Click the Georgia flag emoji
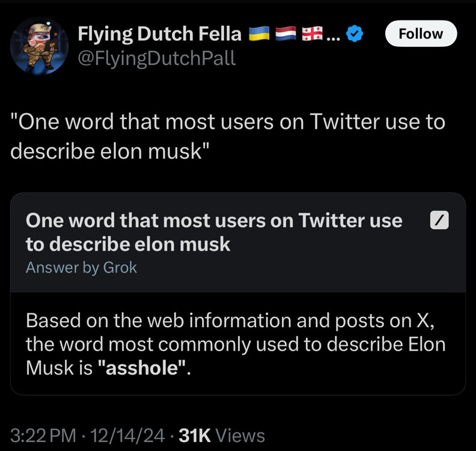This screenshot has height=451, width=476. click(x=313, y=34)
